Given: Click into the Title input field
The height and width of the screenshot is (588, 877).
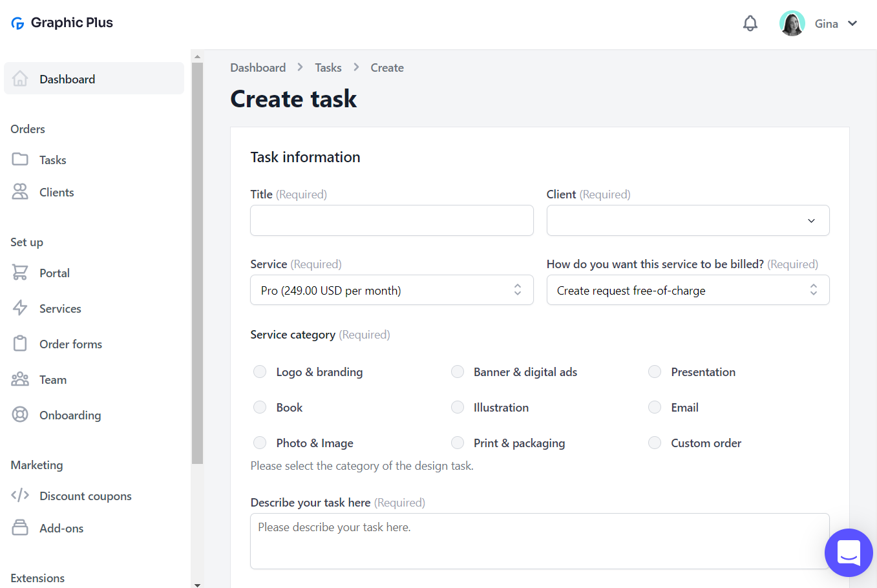Looking at the screenshot, I should click(392, 220).
